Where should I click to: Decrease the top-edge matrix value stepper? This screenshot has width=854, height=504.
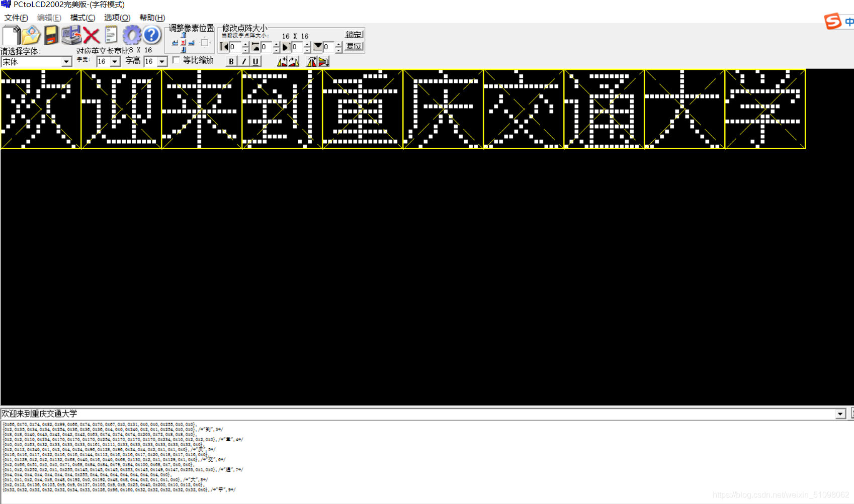pyautogui.click(x=276, y=50)
